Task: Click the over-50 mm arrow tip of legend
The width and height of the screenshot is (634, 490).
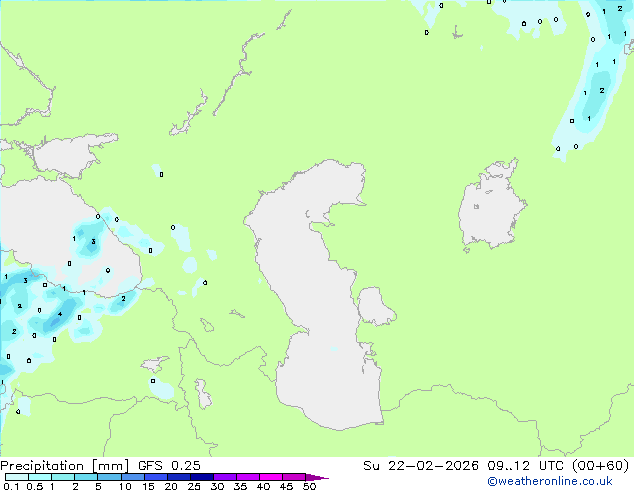Action: click(x=317, y=477)
